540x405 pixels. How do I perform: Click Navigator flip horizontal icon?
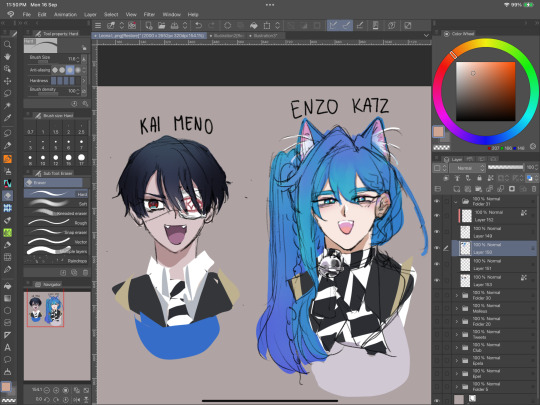click(x=76, y=400)
